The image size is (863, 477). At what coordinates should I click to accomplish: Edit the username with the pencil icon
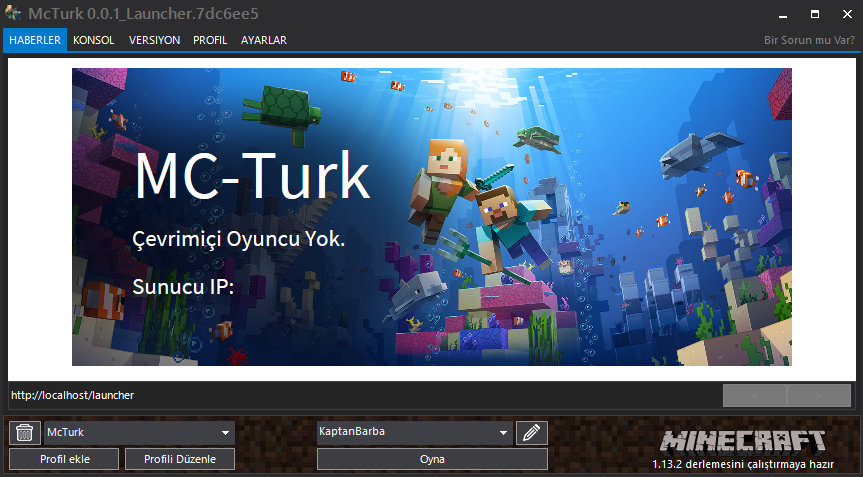click(531, 433)
